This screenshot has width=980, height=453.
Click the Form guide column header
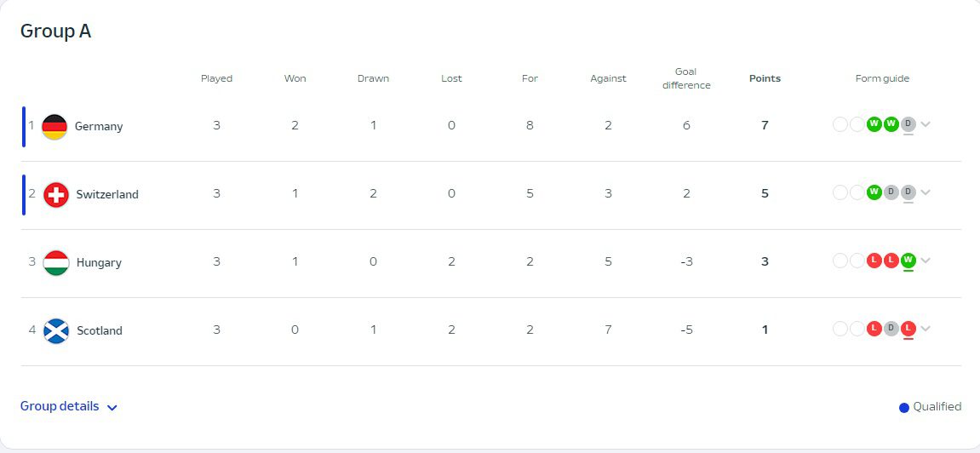pos(882,78)
